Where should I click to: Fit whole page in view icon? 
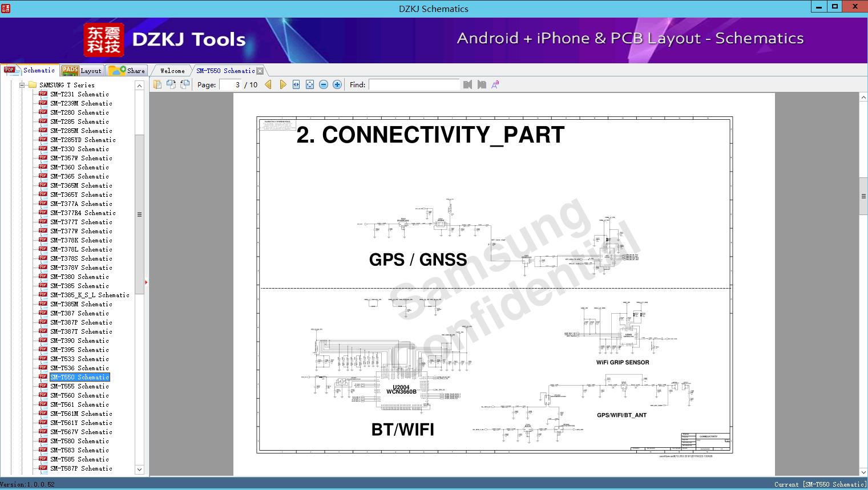click(310, 84)
